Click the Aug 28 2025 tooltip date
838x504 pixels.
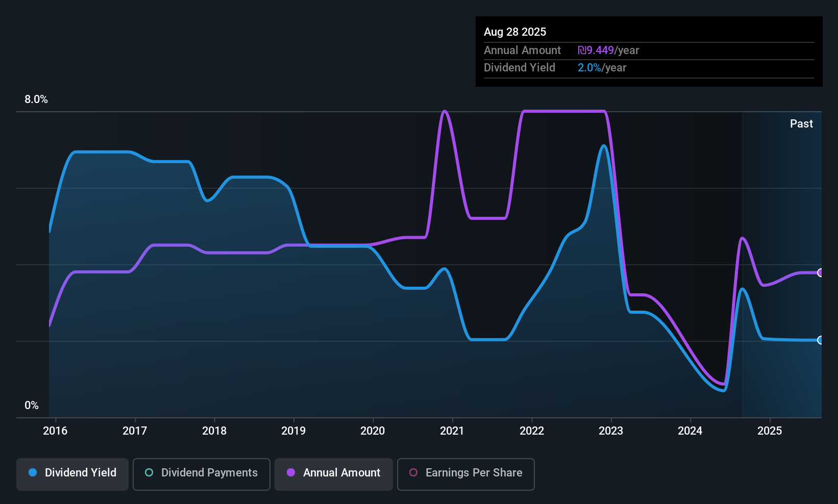coord(515,32)
